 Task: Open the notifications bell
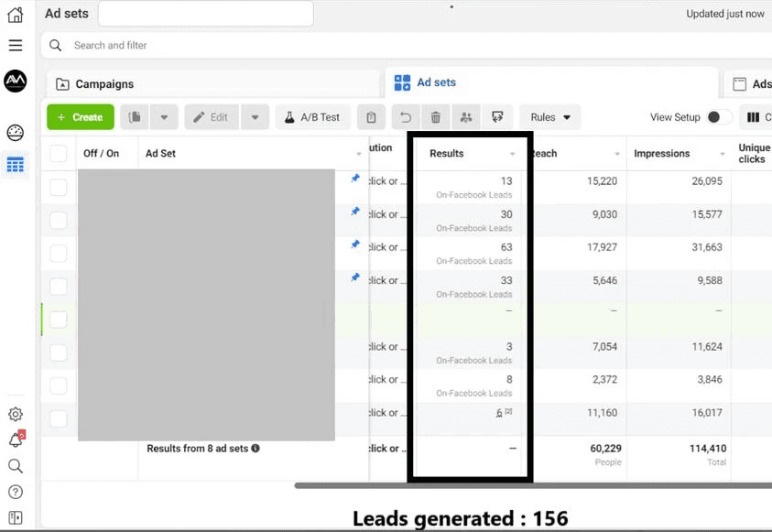tap(16, 439)
